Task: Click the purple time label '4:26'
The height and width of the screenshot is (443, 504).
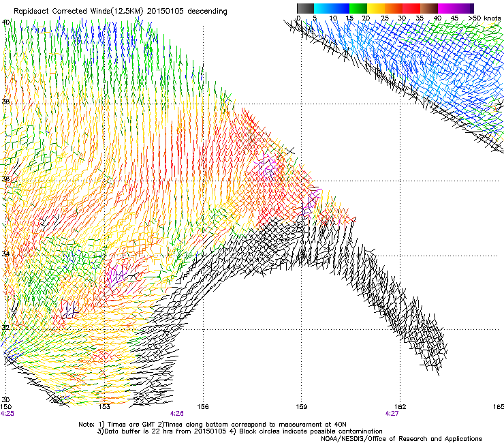Action: pyautogui.click(x=177, y=414)
